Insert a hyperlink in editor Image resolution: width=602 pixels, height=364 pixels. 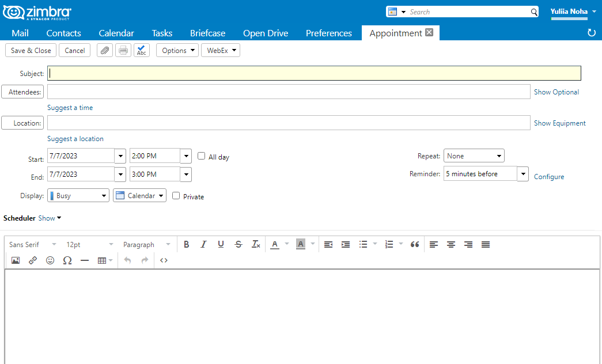(x=33, y=260)
